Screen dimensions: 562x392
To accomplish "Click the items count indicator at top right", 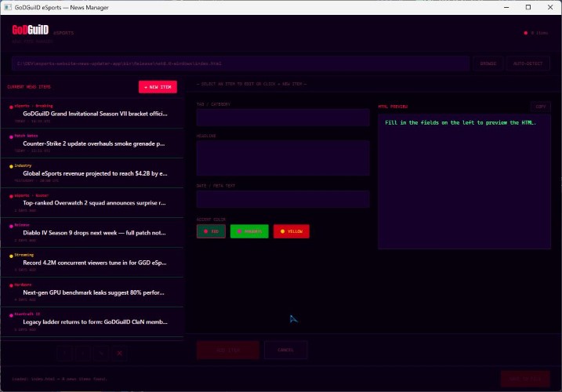I will coord(536,33).
